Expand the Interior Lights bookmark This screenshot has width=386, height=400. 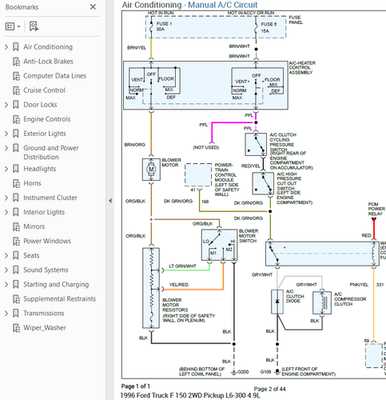(x=6, y=212)
